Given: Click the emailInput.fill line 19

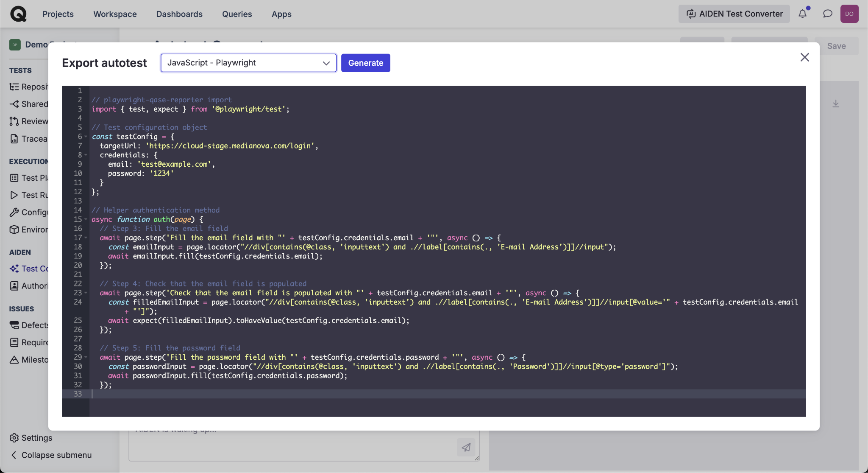Looking at the screenshot, I should click(215, 256).
